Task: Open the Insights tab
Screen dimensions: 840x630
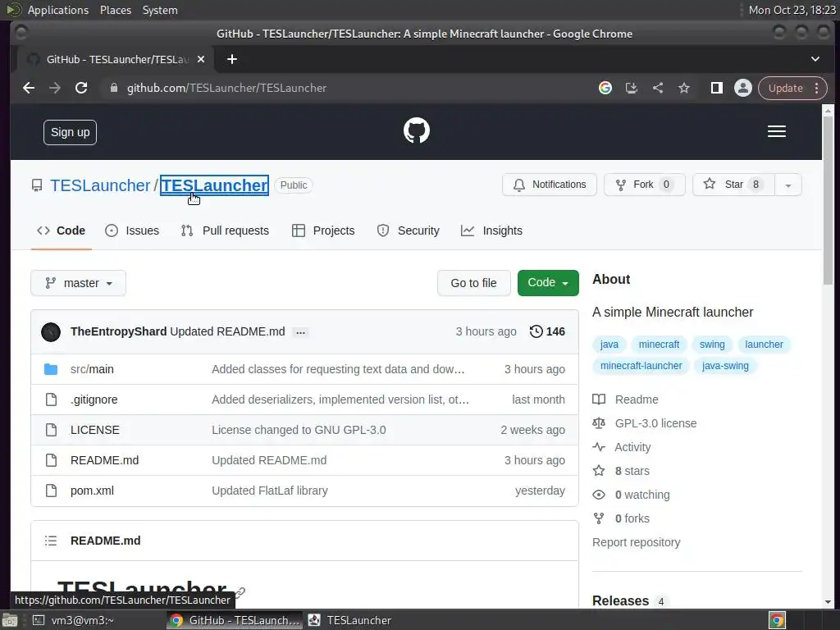Action: coord(491,231)
